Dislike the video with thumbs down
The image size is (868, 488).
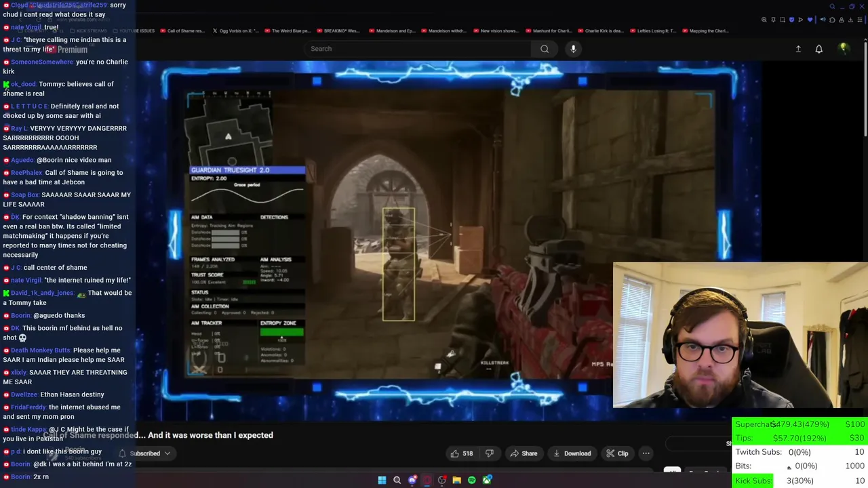coord(490,453)
